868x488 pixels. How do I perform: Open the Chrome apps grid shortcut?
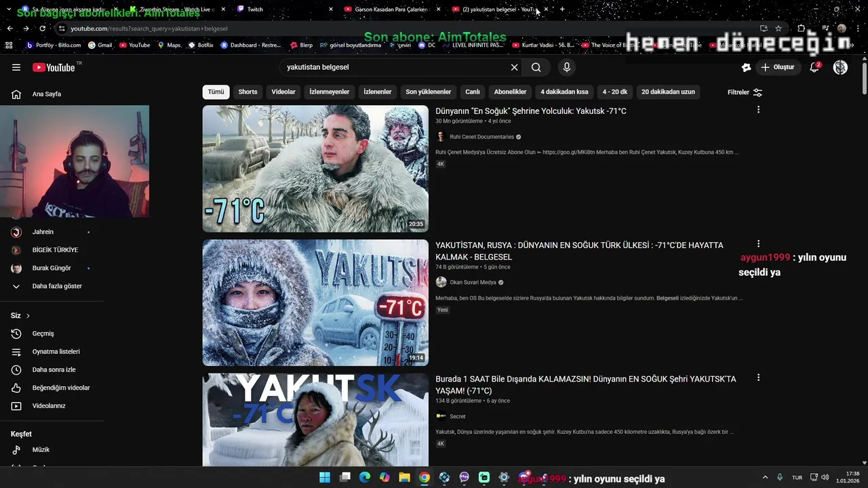[9, 45]
